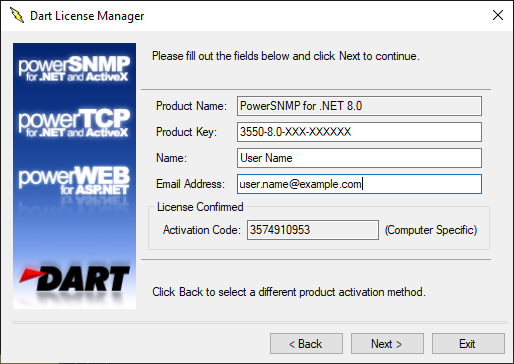Click the Dart License Manager title bar icon
The image size is (514, 364).
point(17,15)
